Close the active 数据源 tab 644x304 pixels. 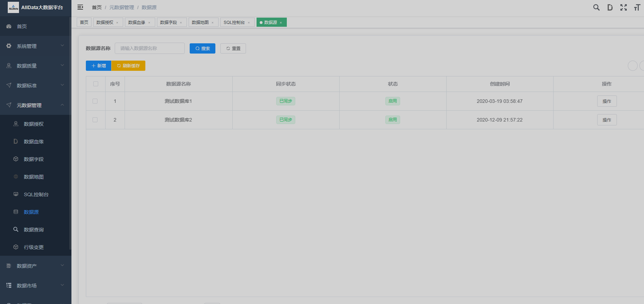(x=281, y=23)
